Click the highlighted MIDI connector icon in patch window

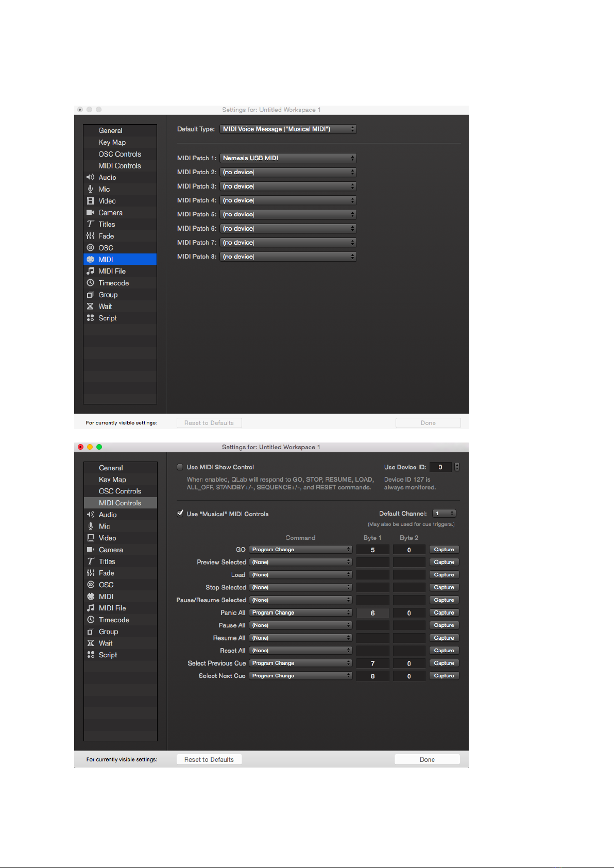point(90,260)
